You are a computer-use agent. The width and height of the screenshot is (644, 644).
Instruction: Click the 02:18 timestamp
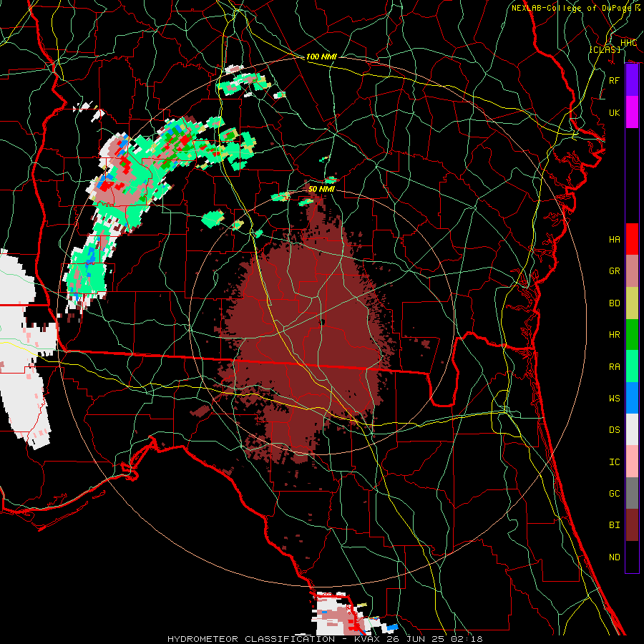466,639
